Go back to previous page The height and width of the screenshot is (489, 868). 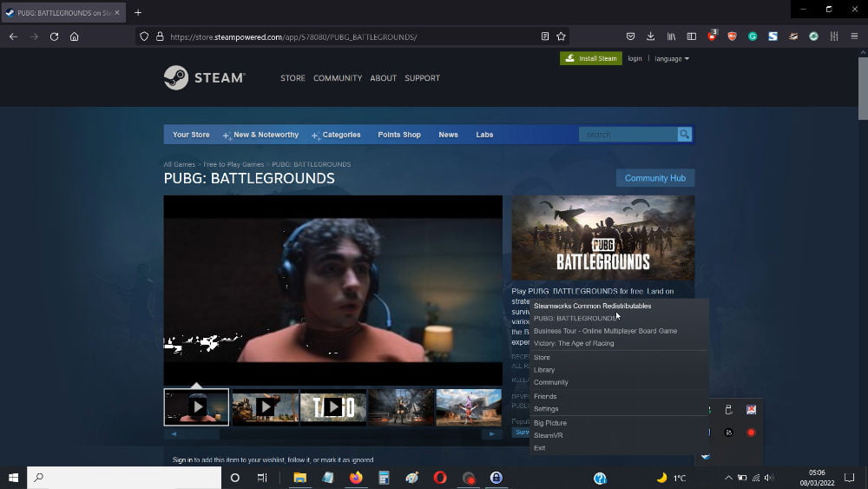tap(13, 36)
